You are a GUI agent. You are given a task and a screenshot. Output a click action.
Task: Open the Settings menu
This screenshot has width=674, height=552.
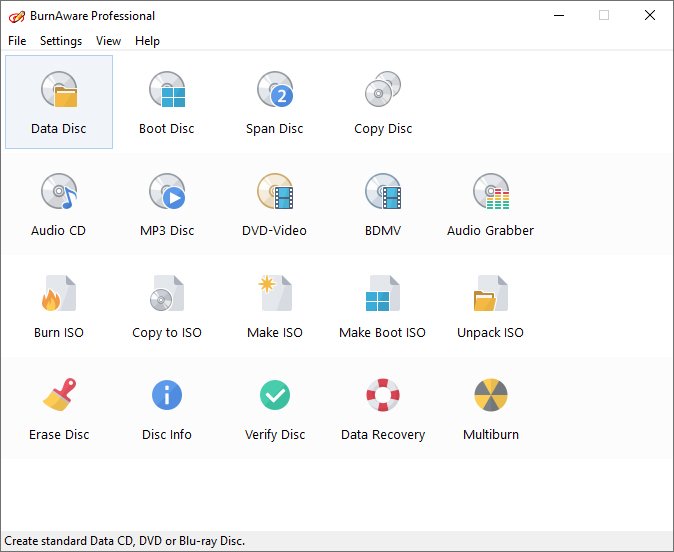click(x=61, y=41)
